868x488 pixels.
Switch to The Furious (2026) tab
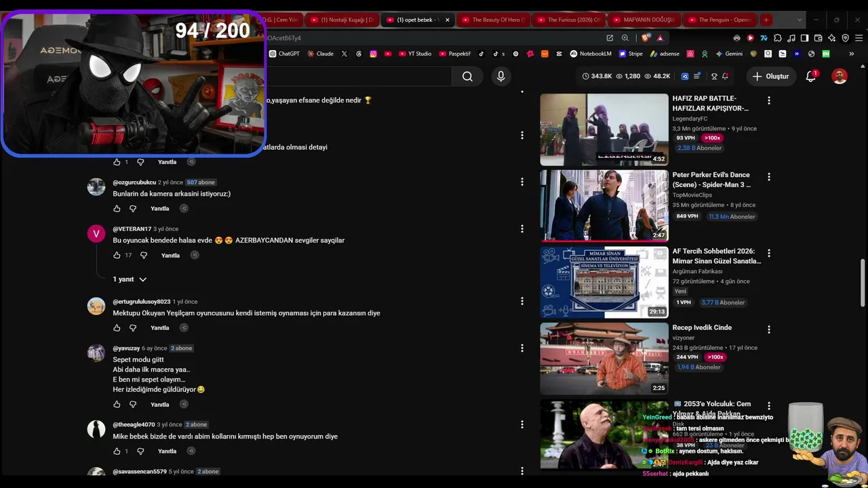pos(569,20)
